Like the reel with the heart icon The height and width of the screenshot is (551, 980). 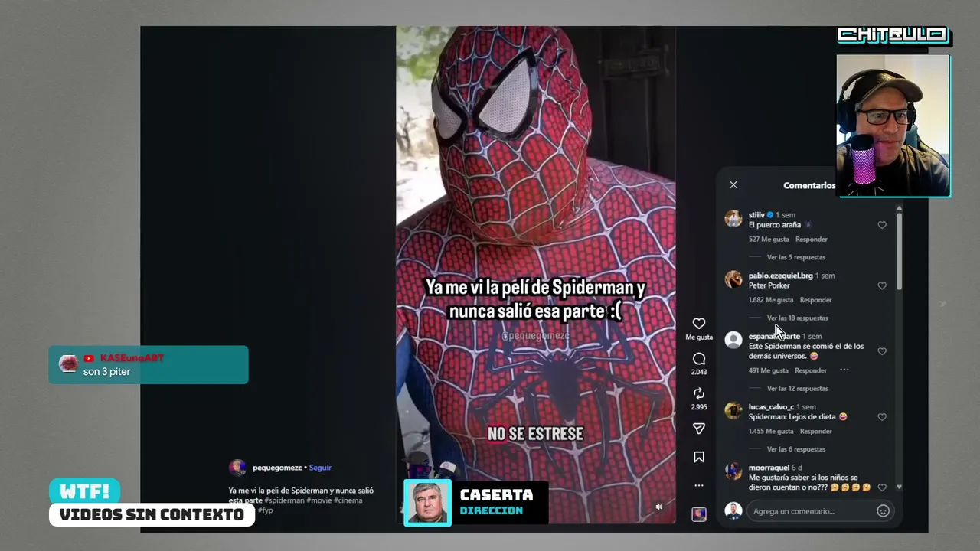(699, 324)
